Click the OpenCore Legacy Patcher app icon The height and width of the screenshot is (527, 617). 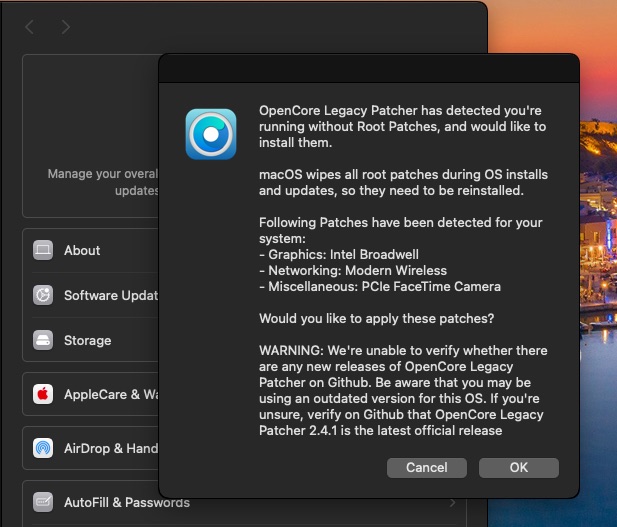(x=211, y=134)
